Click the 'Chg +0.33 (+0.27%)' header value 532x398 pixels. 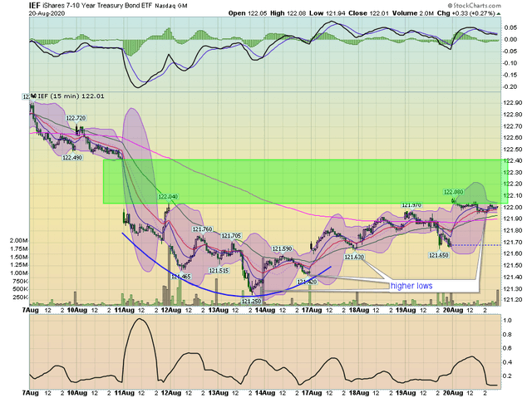pos(465,13)
